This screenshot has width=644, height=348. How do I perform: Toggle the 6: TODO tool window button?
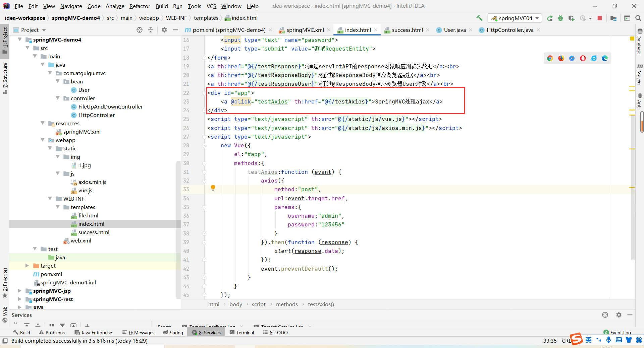275,333
